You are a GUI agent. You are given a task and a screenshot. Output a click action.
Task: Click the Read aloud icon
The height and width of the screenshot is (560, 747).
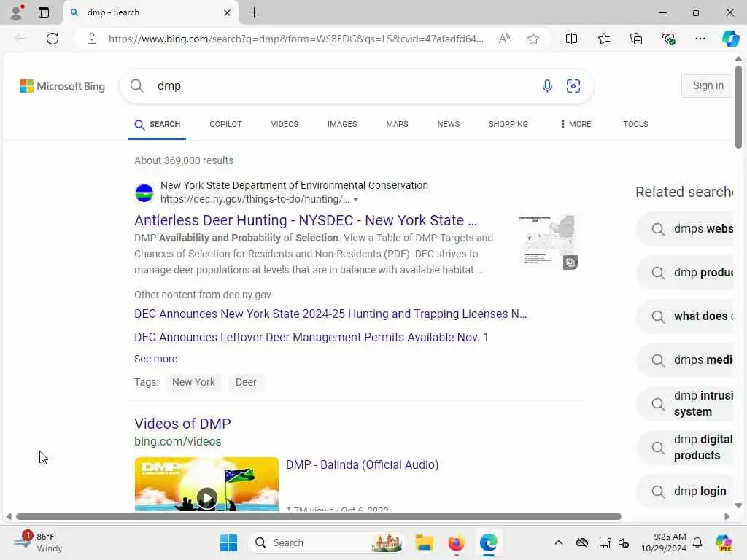pyautogui.click(x=504, y=39)
